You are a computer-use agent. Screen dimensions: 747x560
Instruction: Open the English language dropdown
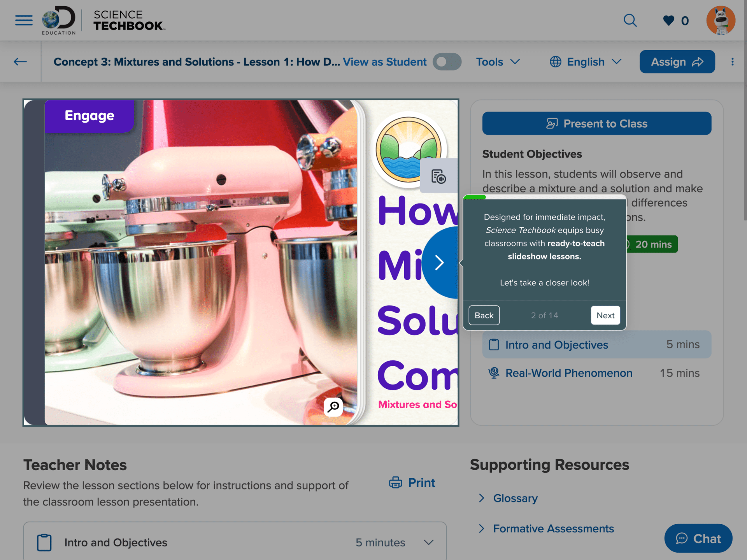[x=586, y=62]
